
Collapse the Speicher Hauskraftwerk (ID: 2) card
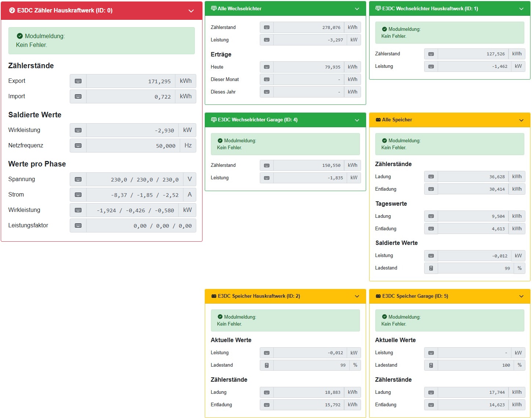(357, 296)
